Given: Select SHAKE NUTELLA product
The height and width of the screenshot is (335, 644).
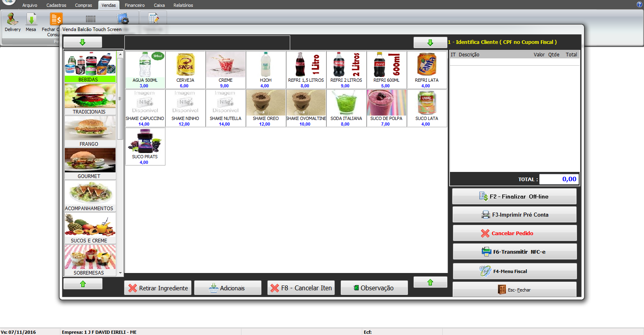Looking at the screenshot, I should coord(225,108).
